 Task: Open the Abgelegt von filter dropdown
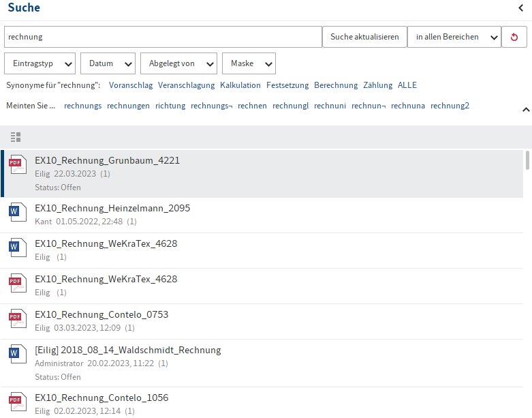[x=178, y=63]
